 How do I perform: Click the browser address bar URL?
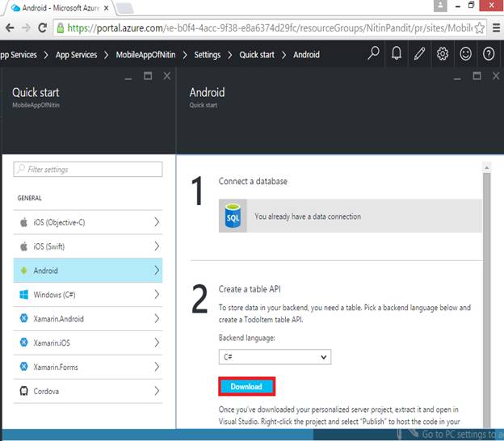tap(269, 28)
